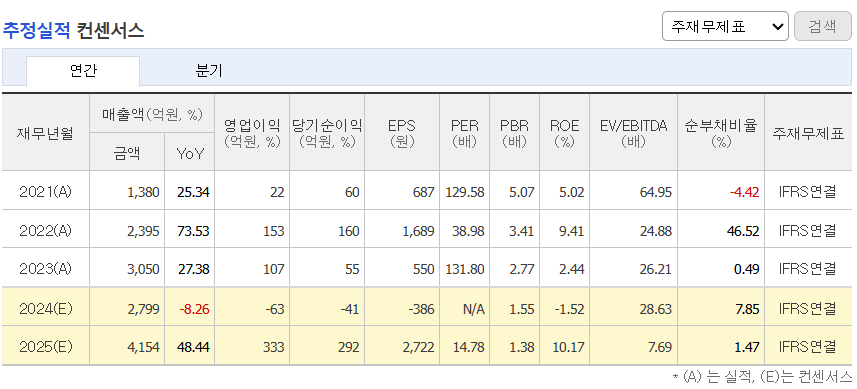The image size is (857, 389).
Task: Select the PER (배) column header
Action: [x=465, y=133]
